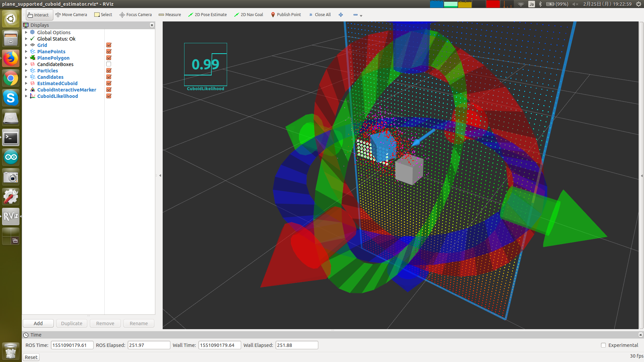Activate the Focus Camera tool
This screenshot has width=644, height=362.
[x=136, y=15]
